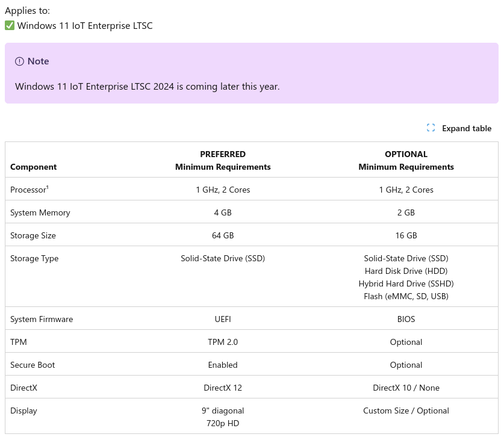The height and width of the screenshot is (437, 504).
Task: Click the Flash (eMMC, SD, USB) text
Action: click(x=406, y=296)
